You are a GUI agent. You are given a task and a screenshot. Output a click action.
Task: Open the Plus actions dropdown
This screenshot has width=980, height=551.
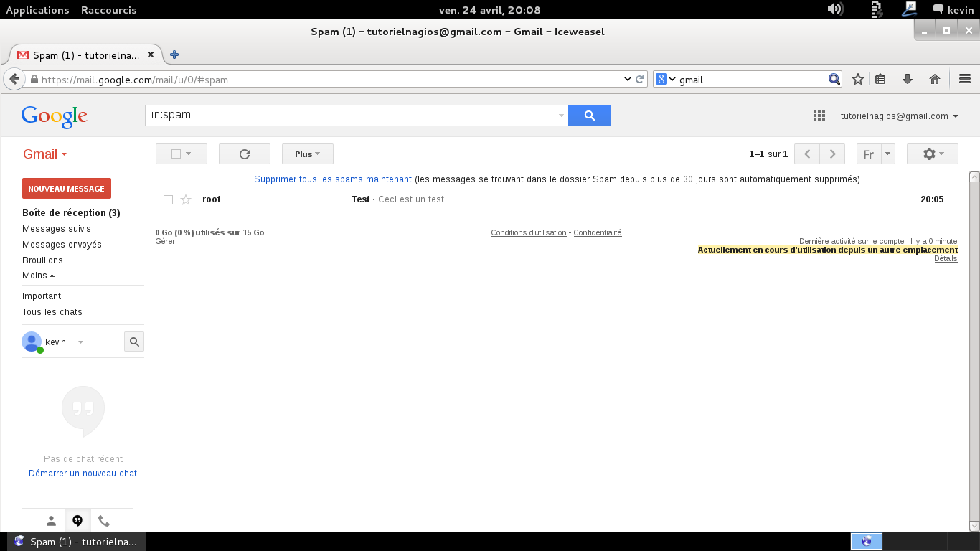tap(308, 154)
